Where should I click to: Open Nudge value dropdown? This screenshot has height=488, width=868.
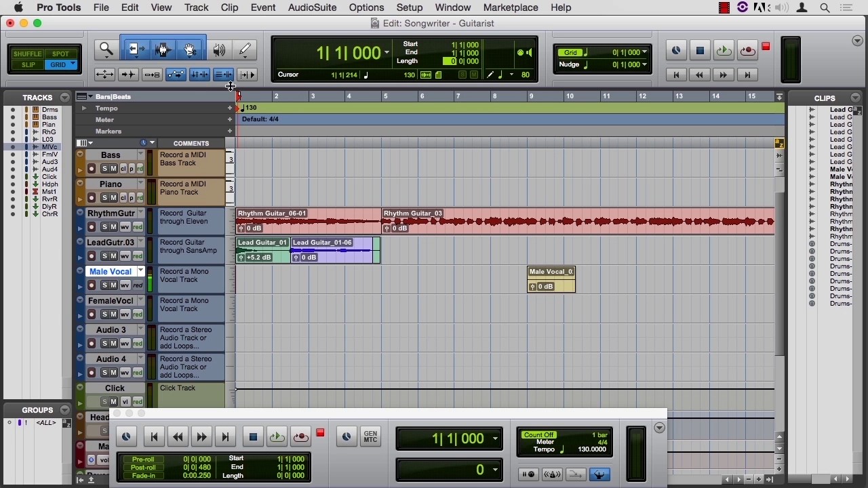point(644,64)
